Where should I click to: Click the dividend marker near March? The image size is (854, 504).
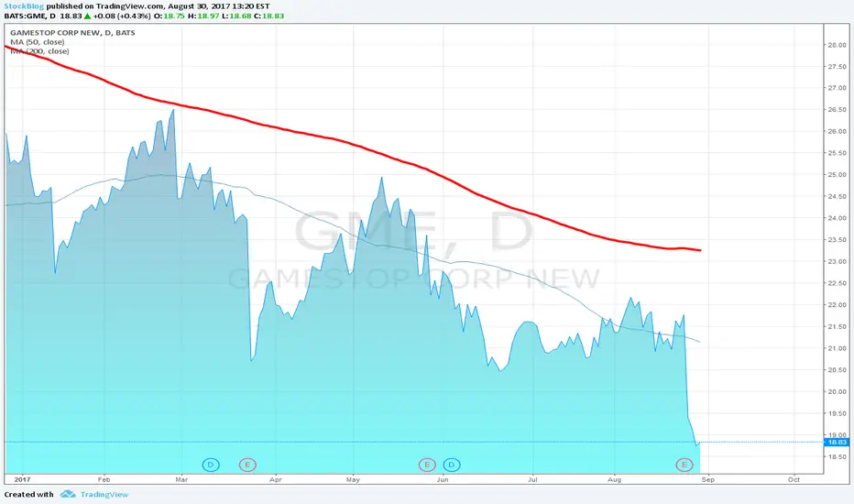[211, 465]
